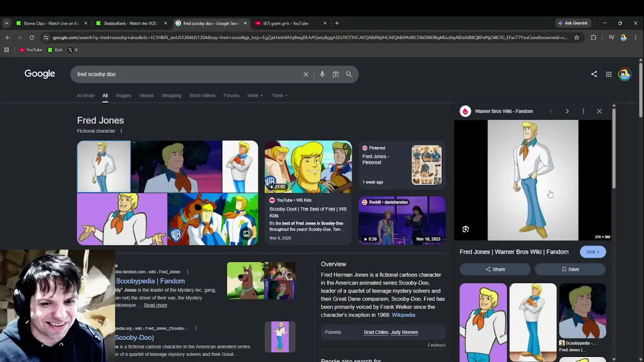644x362 pixels.
Task: Search by image with Google Lens camera icon
Action: coord(336,74)
